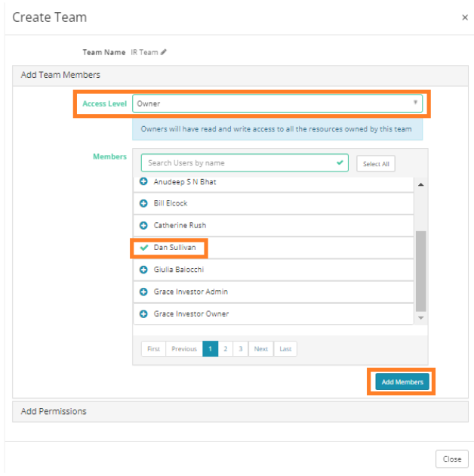The height and width of the screenshot is (476, 474).
Task: Collapse the Add Team Members section
Action: (x=240, y=76)
